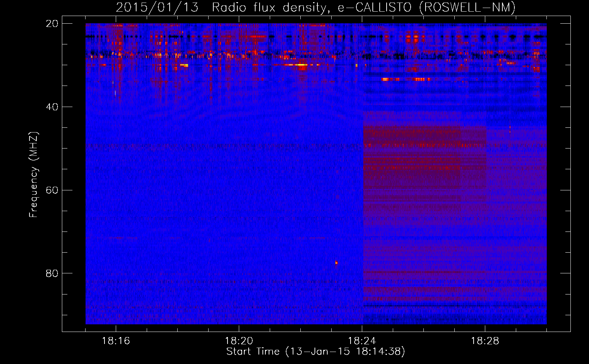
Task: Click the frequency tick label 20
Action: point(52,24)
